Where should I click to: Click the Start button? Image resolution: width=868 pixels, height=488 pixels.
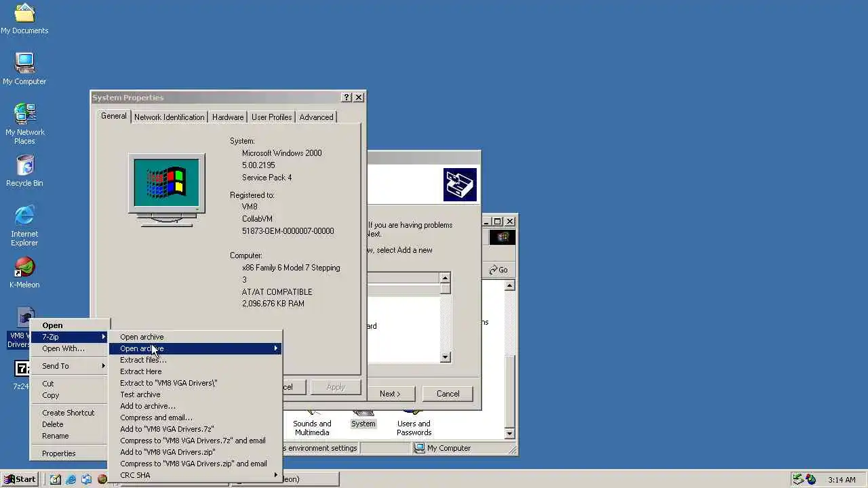[x=20, y=479]
